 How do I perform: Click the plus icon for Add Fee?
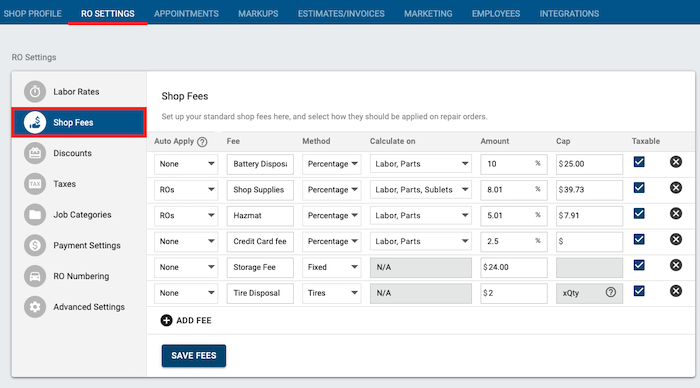[167, 320]
